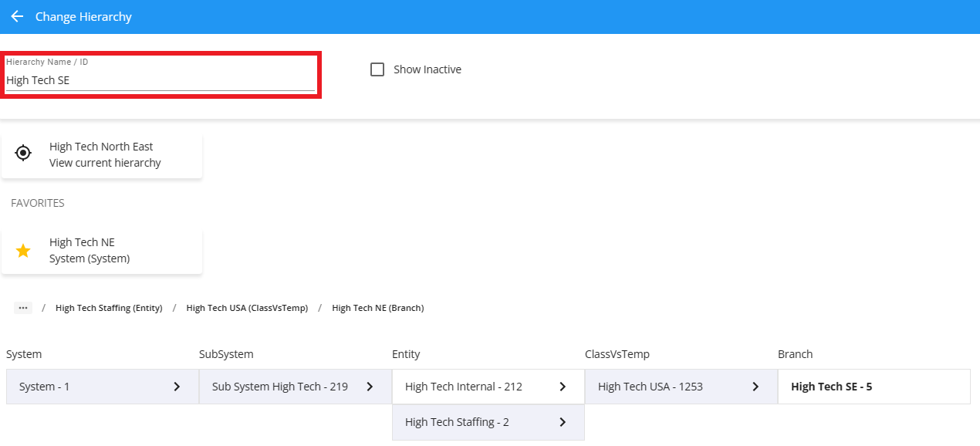Click the SubSystem column header

(226, 354)
